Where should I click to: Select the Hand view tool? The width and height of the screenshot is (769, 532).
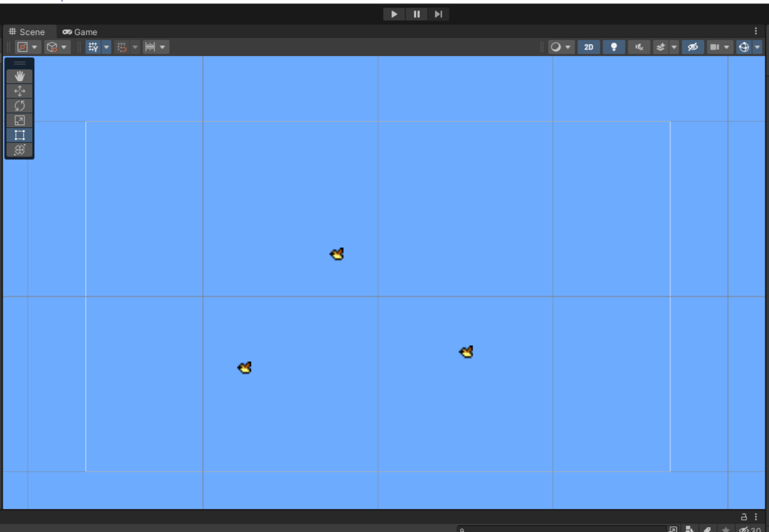[20, 76]
